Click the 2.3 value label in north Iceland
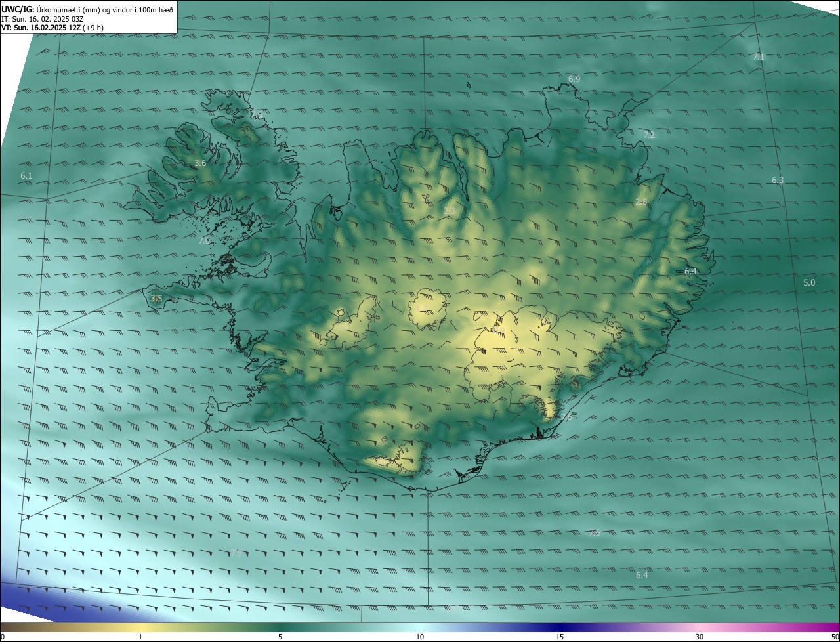This screenshot has width=840, height=642. click(450, 211)
